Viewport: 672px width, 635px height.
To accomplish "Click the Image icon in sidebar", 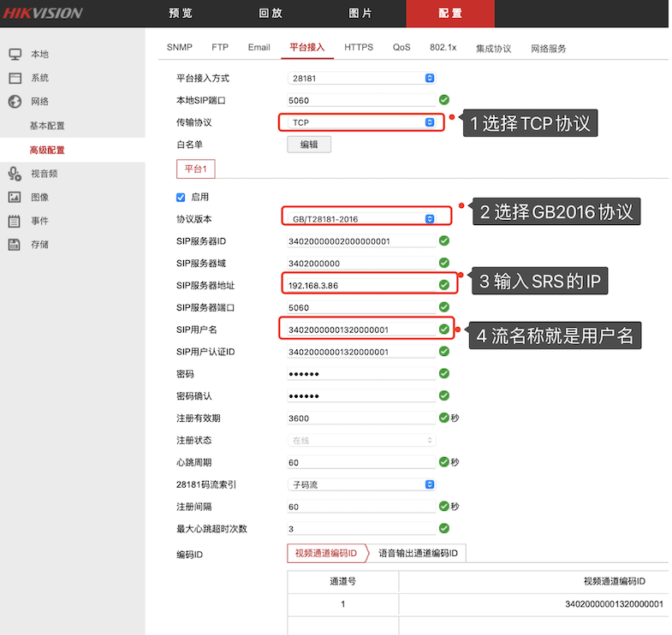I will [15, 197].
